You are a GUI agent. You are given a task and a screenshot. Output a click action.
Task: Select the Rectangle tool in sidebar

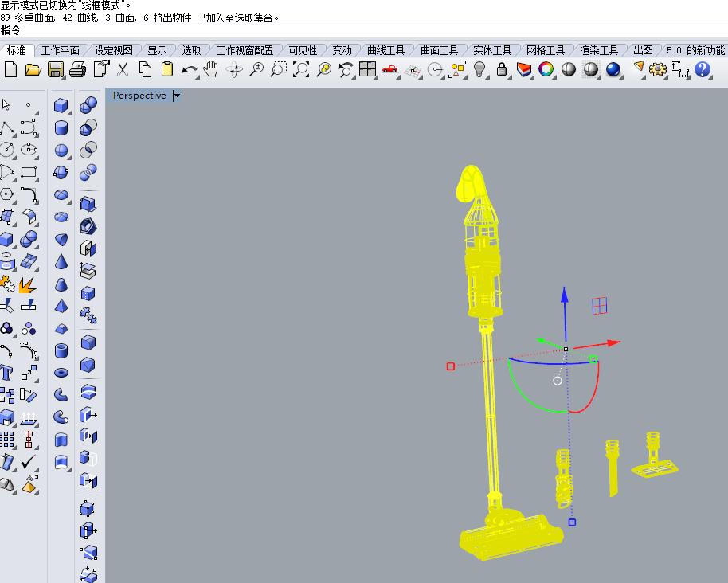point(29,172)
